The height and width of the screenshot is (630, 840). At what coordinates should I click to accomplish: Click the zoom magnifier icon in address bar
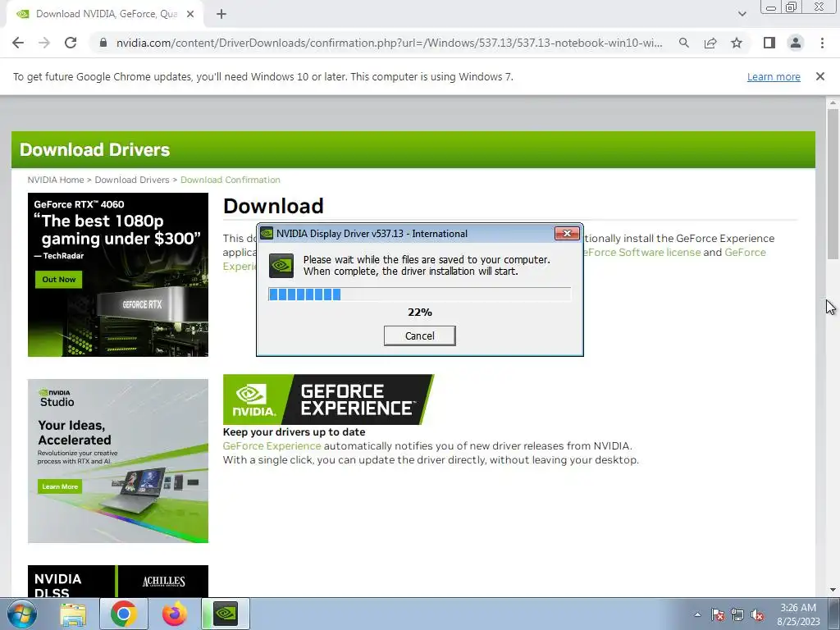point(683,43)
